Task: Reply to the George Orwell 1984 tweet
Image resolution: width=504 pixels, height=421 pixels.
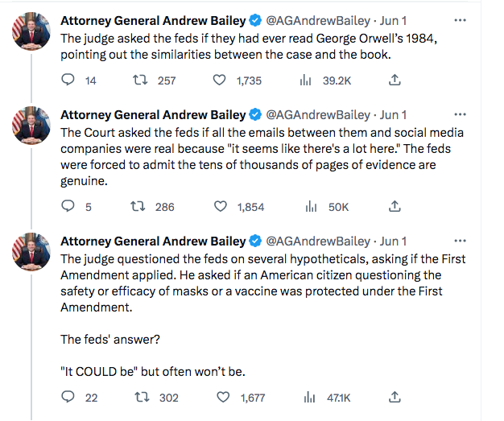Action: 68,80
